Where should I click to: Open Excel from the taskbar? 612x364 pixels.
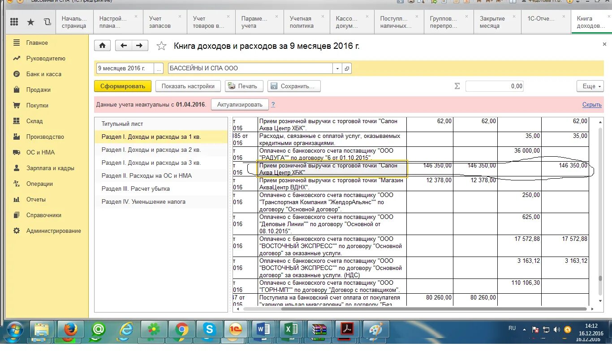point(292,330)
